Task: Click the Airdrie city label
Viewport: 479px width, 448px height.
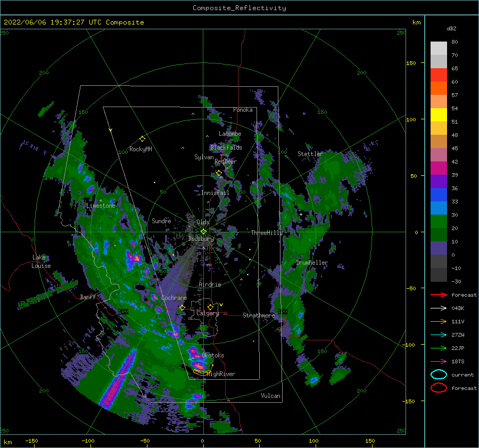Action: [x=210, y=284]
